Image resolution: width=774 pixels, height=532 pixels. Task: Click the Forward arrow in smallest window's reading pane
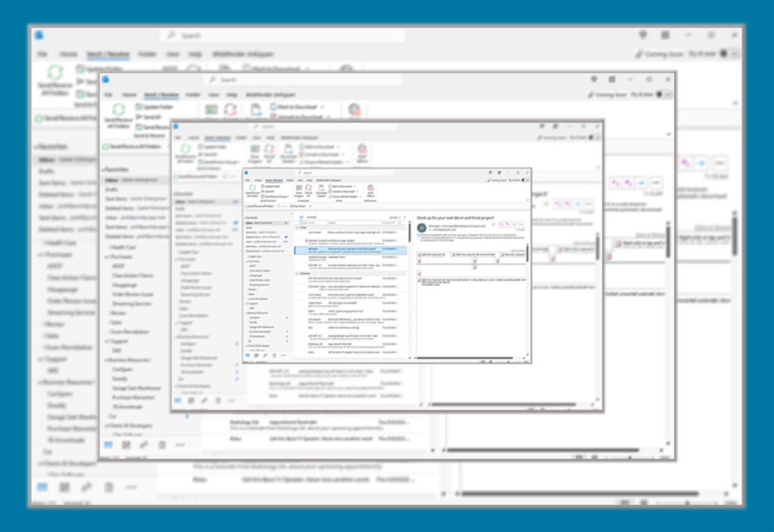pyautogui.click(x=514, y=224)
